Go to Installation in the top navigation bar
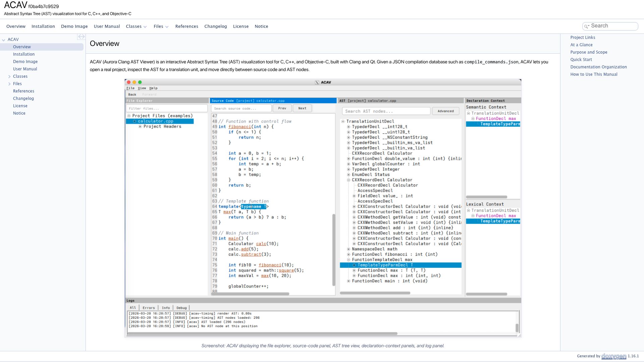This screenshot has height=362, width=644. coord(43,26)
